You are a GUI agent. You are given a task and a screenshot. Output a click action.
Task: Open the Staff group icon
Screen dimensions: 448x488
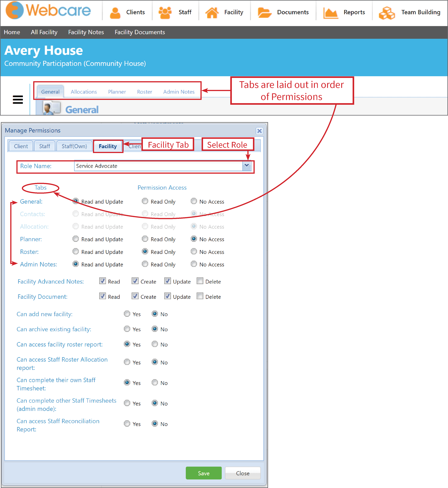click(x=165, y=13)
